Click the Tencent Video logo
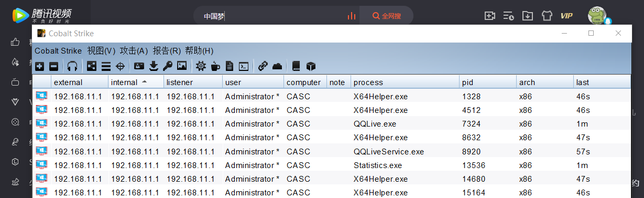The width and height of the screenshot is (644, 198). (x=42, y=15)
